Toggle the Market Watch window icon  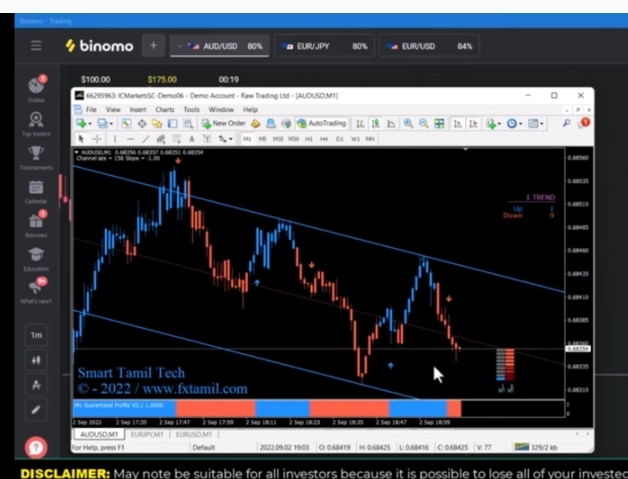point(126,123)
